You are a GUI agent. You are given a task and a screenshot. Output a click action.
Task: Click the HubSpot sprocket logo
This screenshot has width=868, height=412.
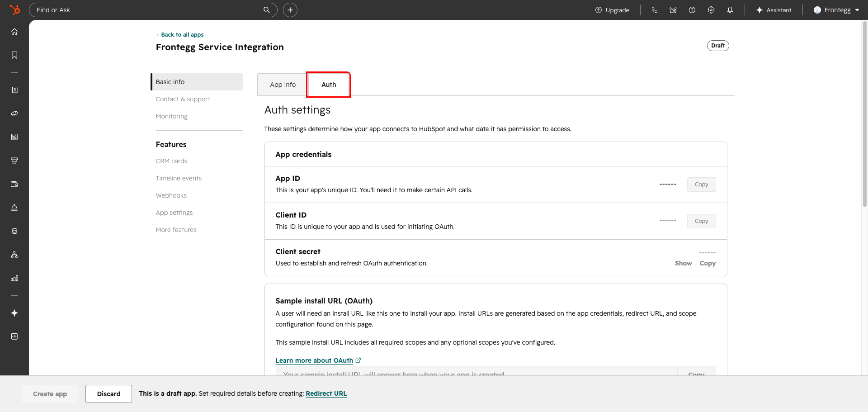pos(14,9)
